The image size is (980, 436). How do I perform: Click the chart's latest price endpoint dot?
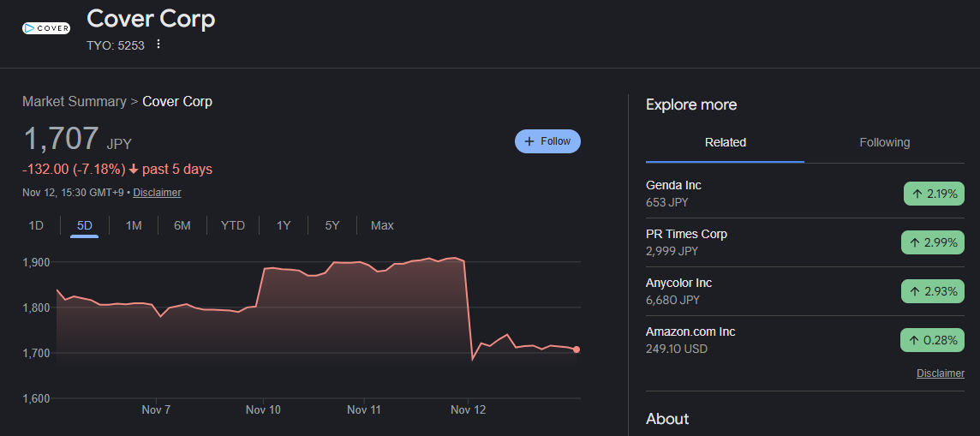pos(577,349)
